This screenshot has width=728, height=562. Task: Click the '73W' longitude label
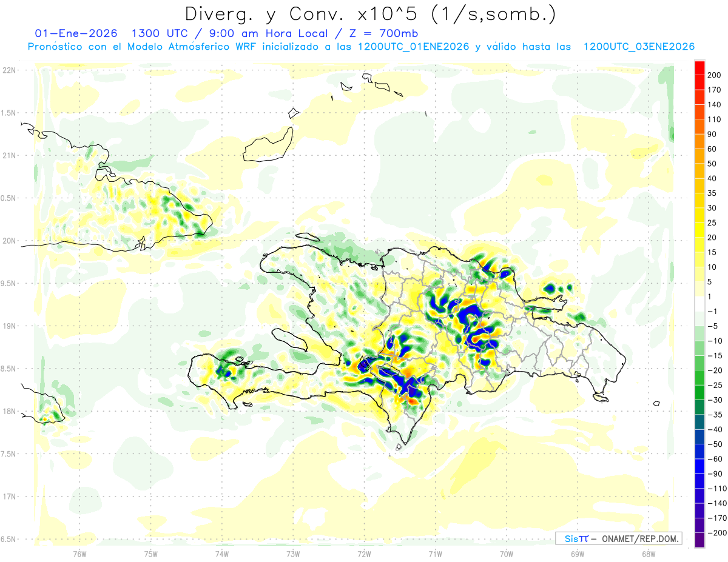point(293,554)
